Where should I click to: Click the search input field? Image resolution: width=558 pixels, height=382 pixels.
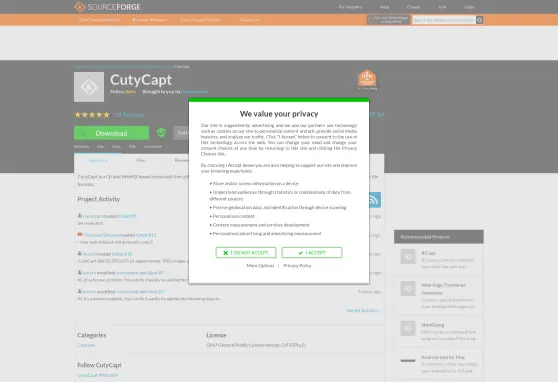coord(444,20)
